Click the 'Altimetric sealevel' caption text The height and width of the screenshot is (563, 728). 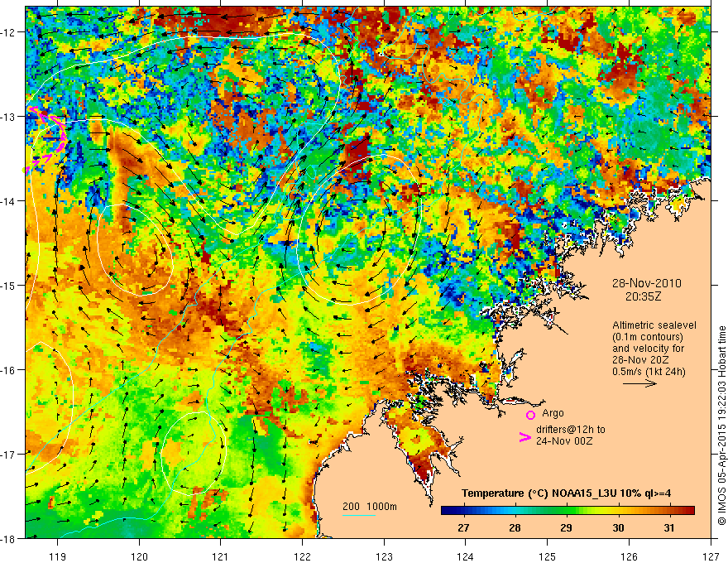pos(654,325)
